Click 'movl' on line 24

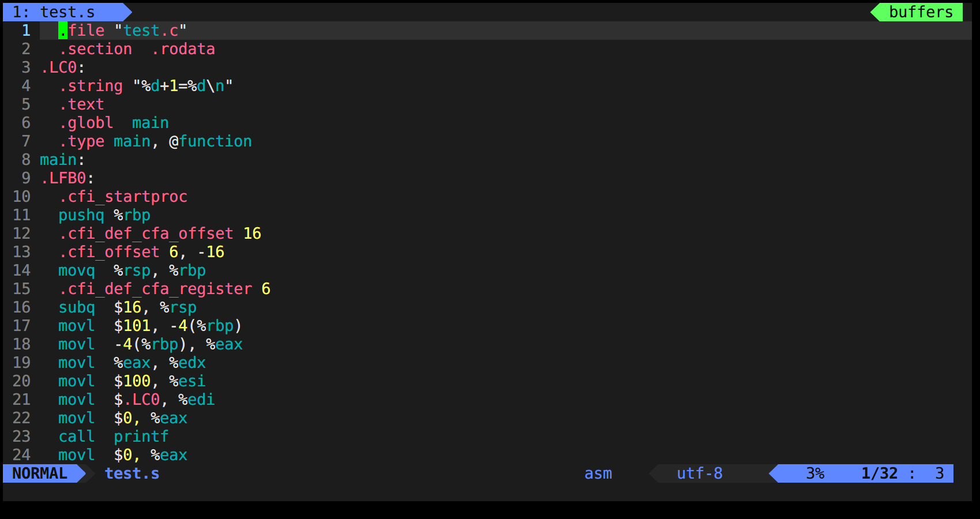pos(77,455)
